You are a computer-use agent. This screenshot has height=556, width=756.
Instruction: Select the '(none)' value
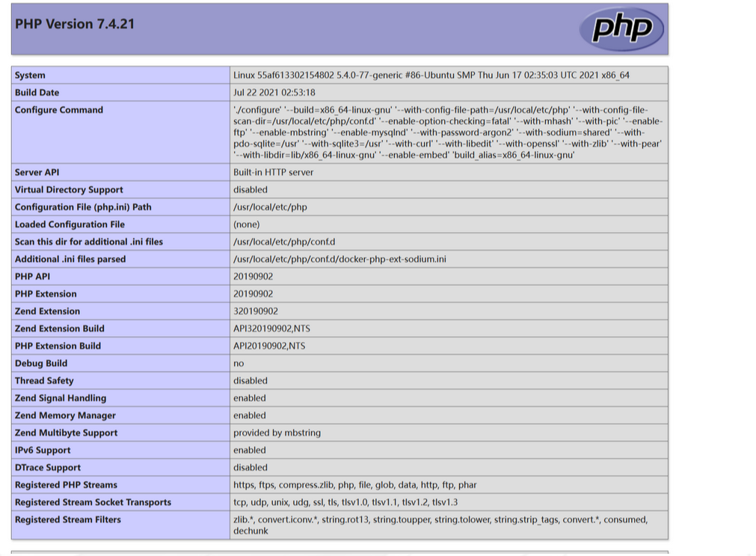(246, 224)
